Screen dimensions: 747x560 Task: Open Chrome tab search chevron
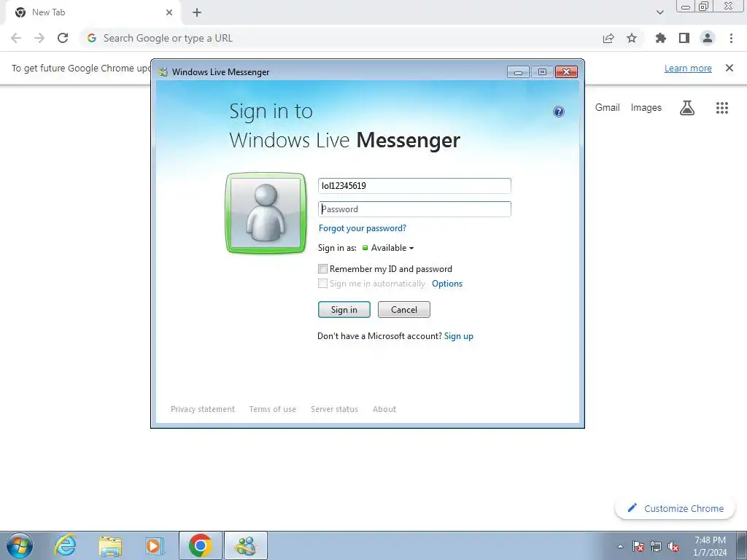[x=659, y=12]
